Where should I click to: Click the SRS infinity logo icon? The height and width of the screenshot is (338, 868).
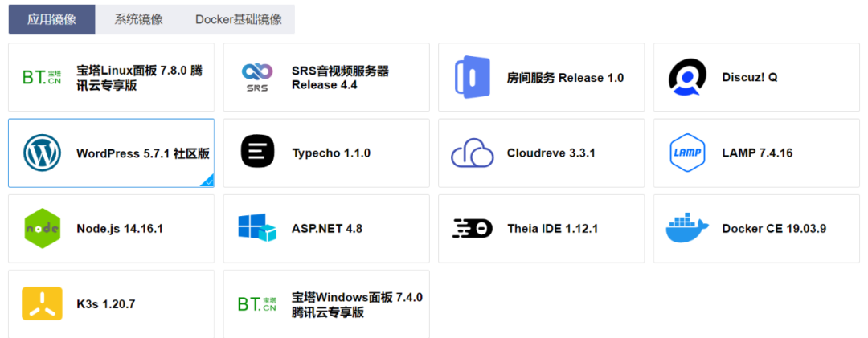coord(257,77)
